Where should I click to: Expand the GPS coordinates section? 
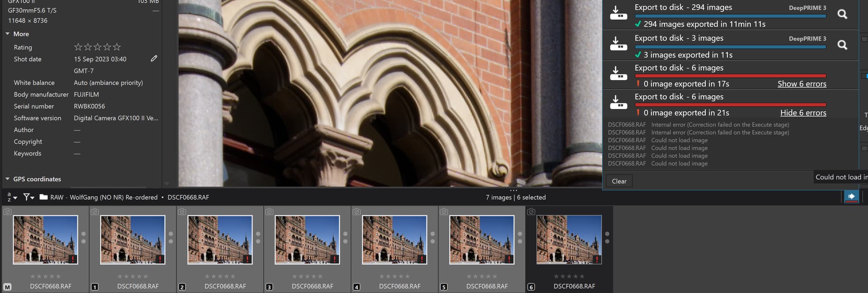8,179
